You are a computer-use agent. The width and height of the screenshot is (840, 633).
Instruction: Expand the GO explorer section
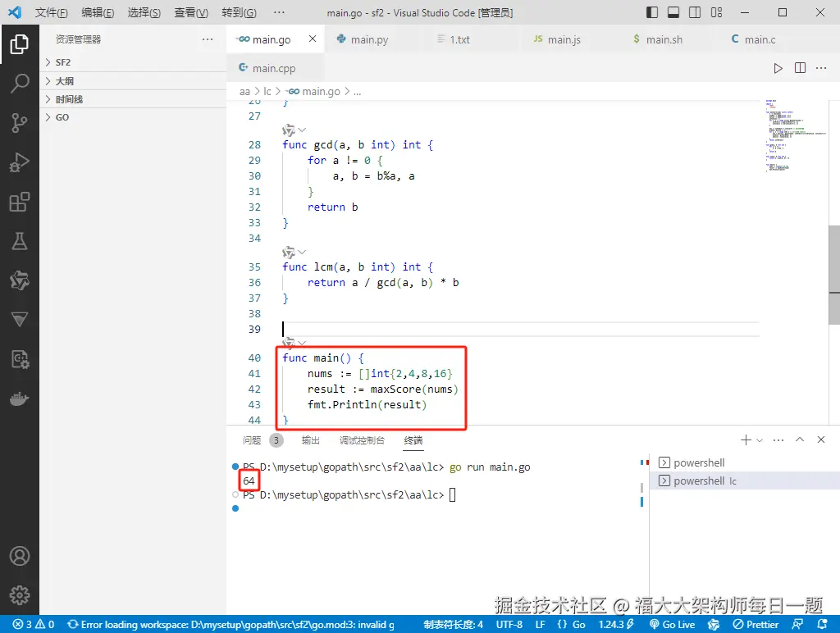[133, 117]
